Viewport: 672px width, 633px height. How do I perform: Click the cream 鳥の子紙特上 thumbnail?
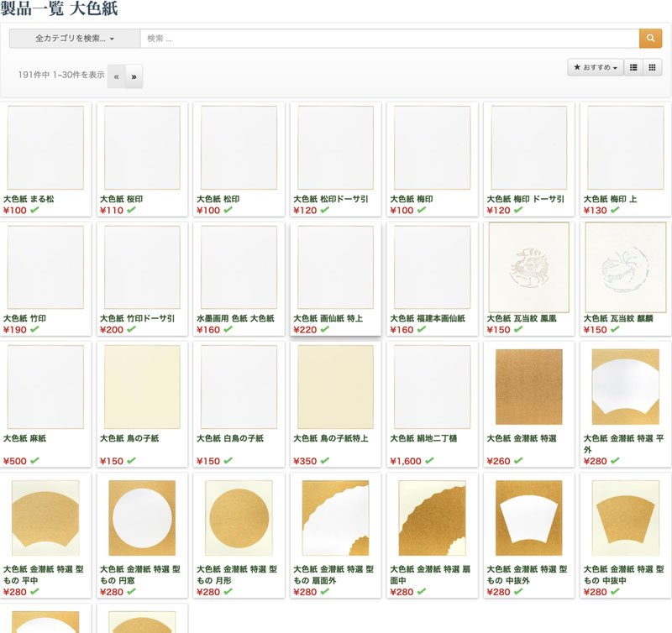point(335,386)
